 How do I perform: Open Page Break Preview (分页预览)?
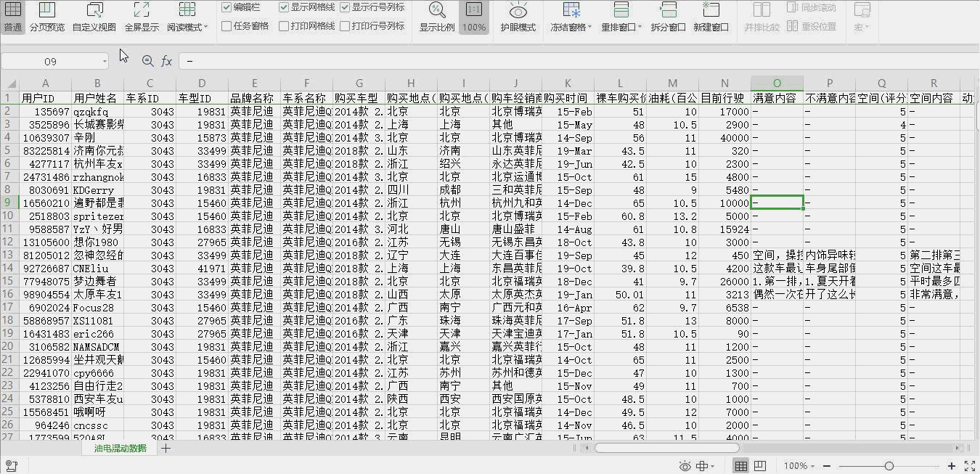point(47,17)
